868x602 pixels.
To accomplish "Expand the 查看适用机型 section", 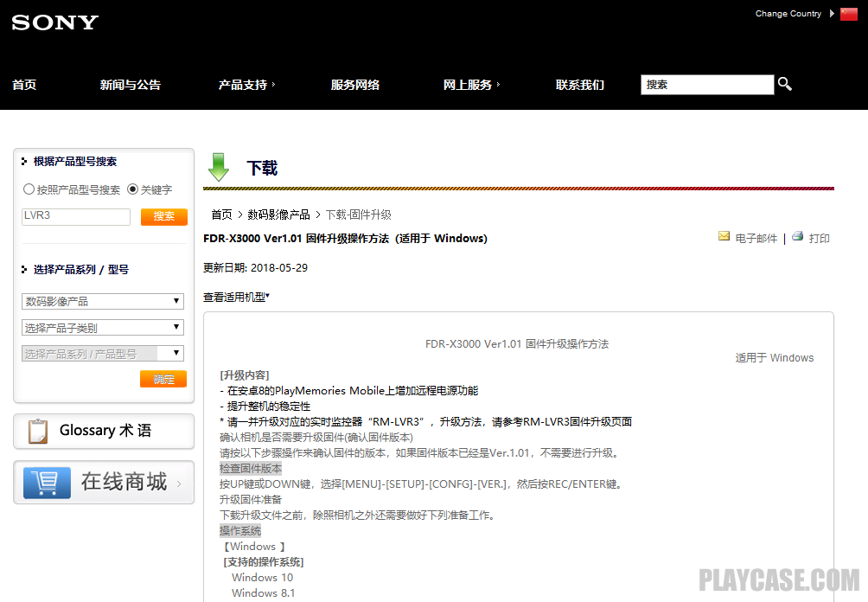I will pyautogui.click(x=236, y=298).
